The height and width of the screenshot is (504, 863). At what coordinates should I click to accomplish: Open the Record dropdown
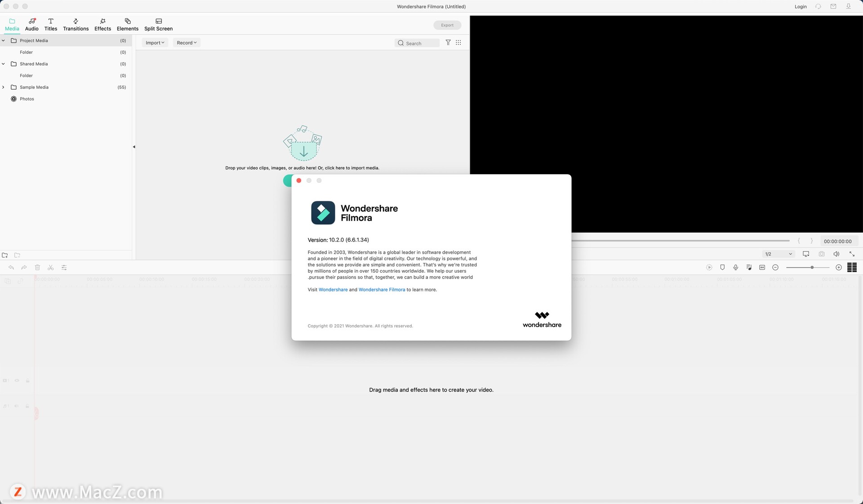187,43
